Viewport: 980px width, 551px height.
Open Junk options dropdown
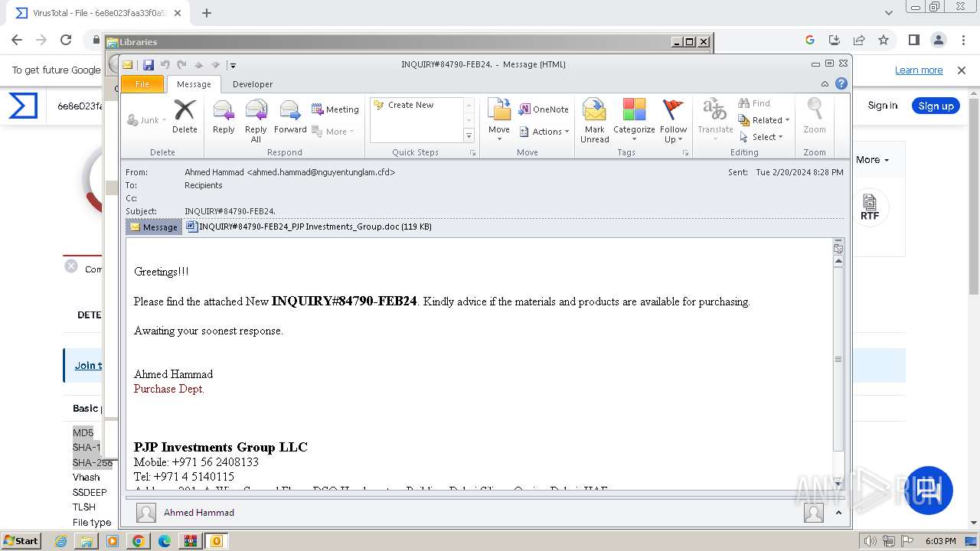(x=147, y=120)
